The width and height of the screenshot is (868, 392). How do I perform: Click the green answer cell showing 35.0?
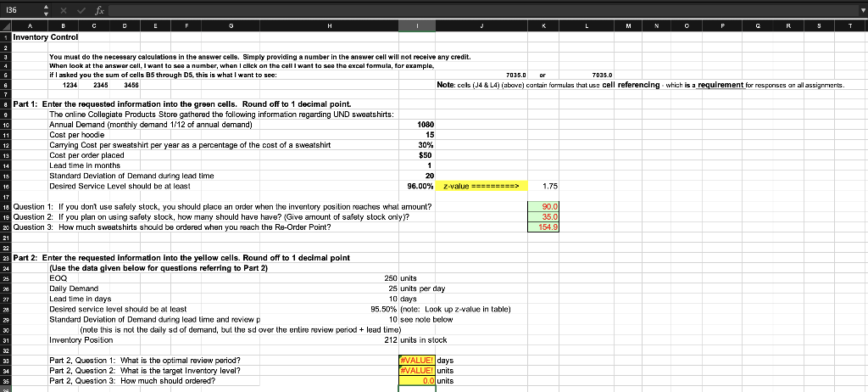(x=543, y=217)
